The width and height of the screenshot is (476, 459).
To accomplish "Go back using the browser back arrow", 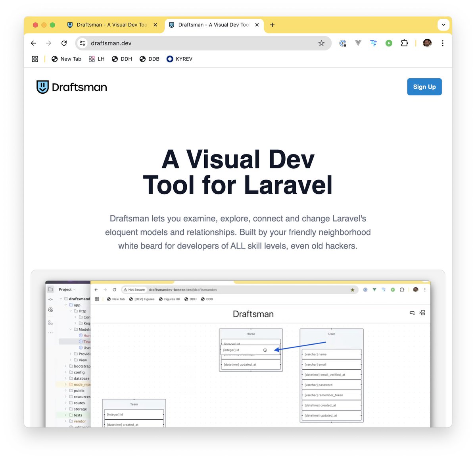I will [x=33, y=43].
